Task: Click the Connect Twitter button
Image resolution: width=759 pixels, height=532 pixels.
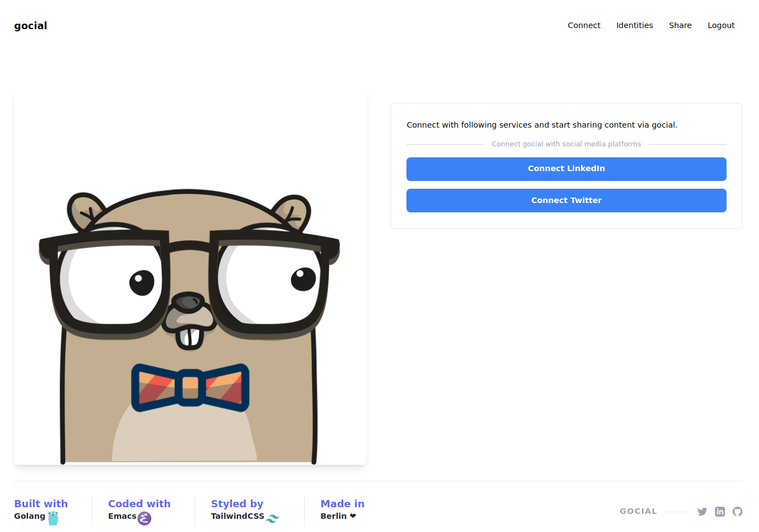Action: coord(566,200)
